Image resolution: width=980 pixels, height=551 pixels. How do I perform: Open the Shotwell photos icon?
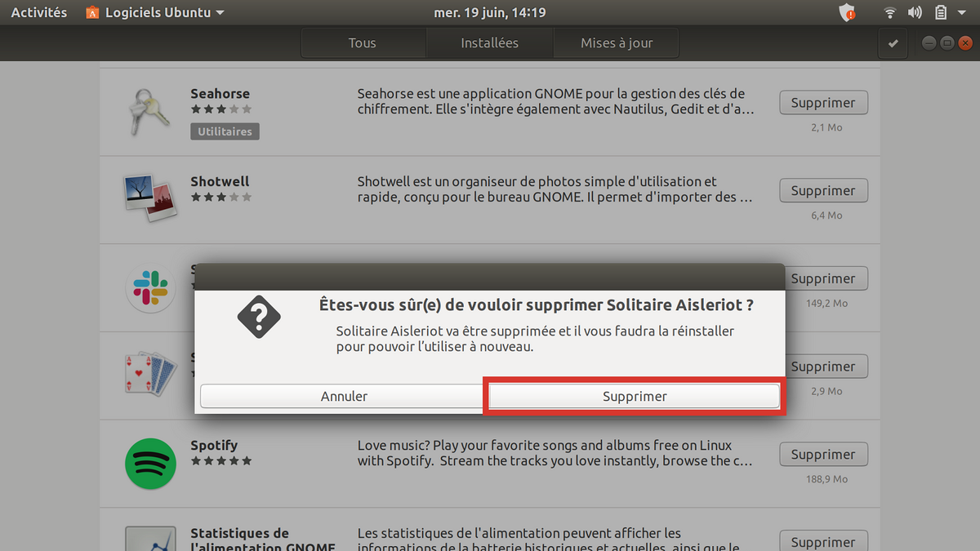tap(151, 198)
